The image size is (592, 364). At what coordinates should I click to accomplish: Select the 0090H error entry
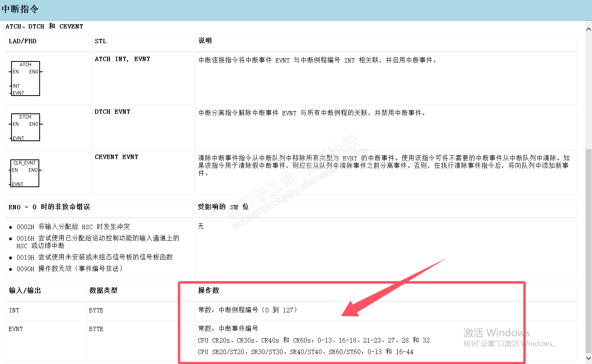click(71, 269)
